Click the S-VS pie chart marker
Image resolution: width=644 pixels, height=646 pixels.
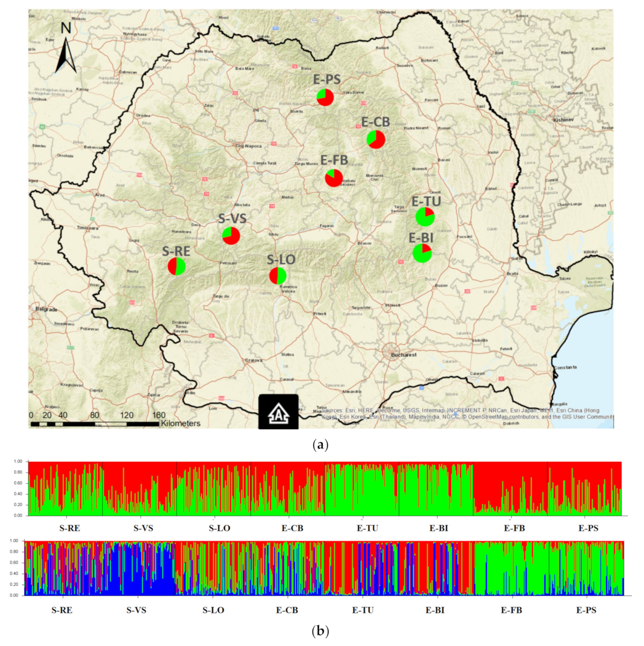(231, 236)
